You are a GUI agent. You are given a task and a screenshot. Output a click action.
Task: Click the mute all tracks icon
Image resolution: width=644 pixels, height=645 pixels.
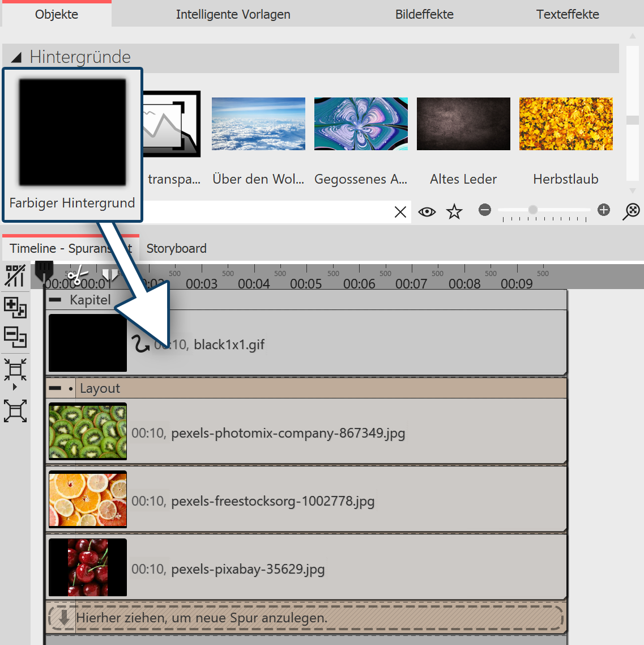point(15,275)
